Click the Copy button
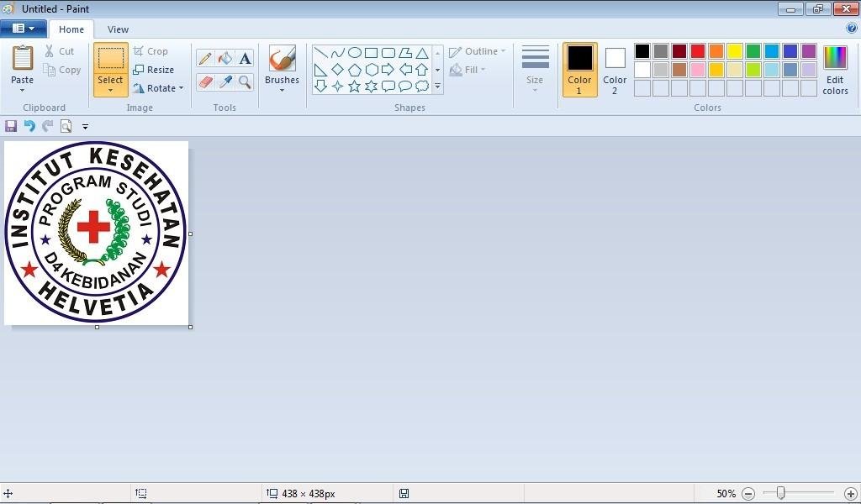The image size is (861, 504). tap(62, 71)
